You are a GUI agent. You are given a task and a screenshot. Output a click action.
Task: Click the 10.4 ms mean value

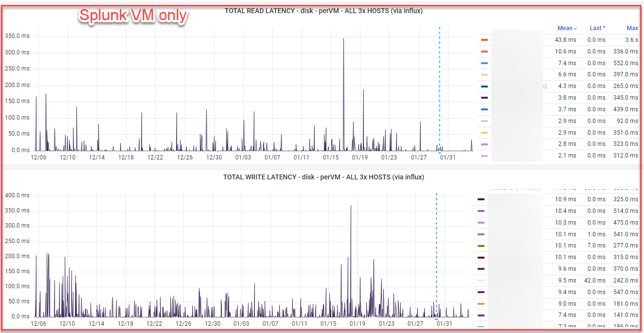coord(566,211)
